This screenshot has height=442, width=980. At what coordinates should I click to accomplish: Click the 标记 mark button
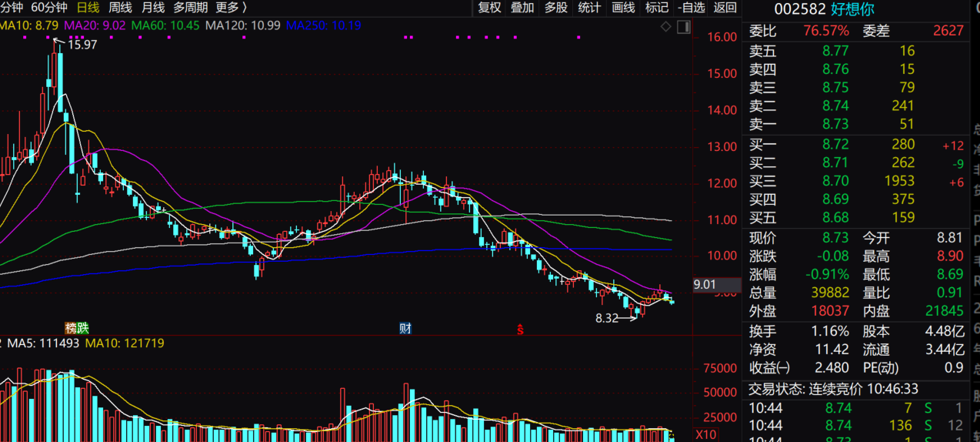656,8
